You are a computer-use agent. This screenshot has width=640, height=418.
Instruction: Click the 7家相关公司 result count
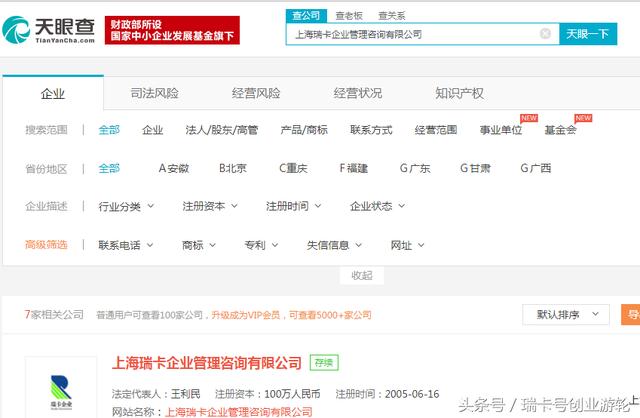[x=54, y=315]
